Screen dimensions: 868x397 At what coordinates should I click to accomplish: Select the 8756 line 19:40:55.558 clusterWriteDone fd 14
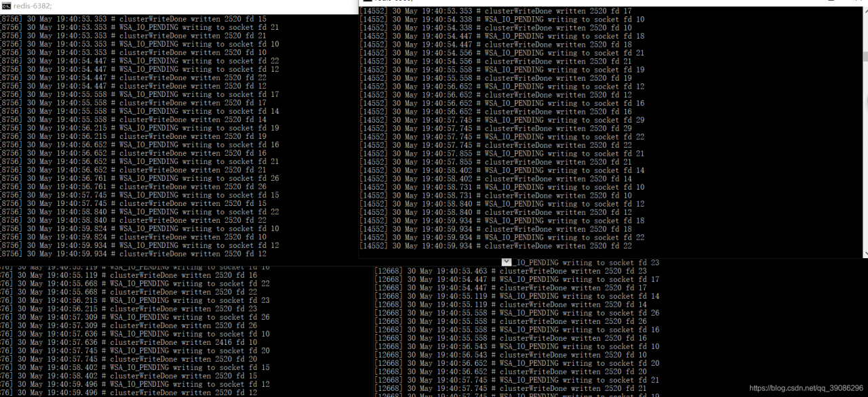coord(133,119)
